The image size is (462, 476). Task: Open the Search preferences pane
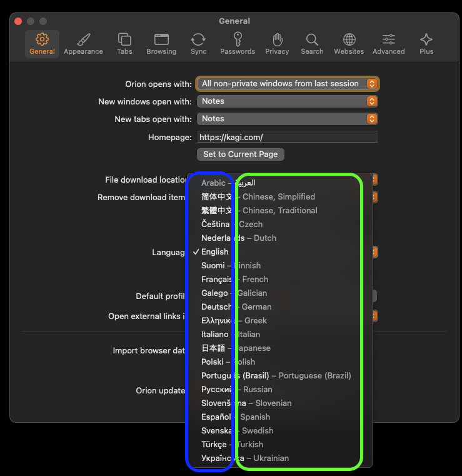pos(312,44)
